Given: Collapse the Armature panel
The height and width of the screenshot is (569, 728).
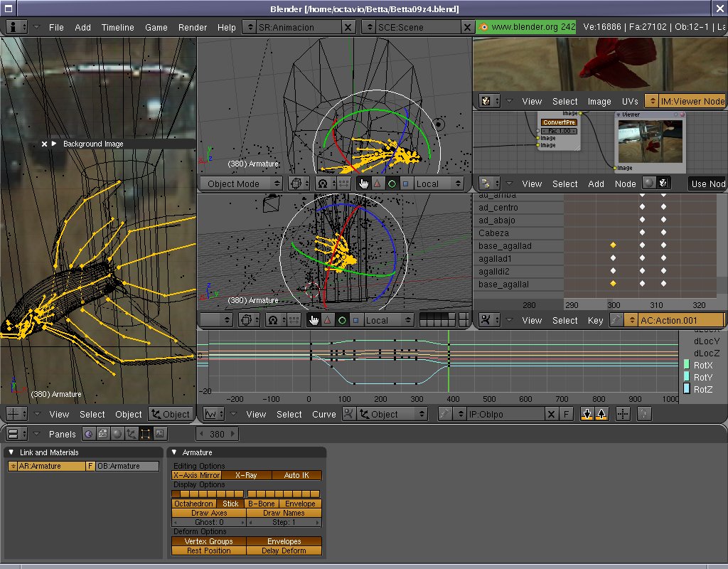Looking at the screenshot, I should coord(173,452).
